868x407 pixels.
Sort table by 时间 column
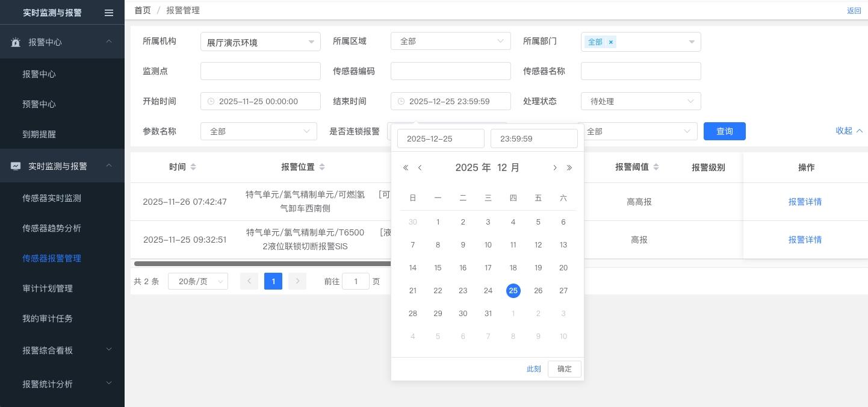(x=193, y=167)
